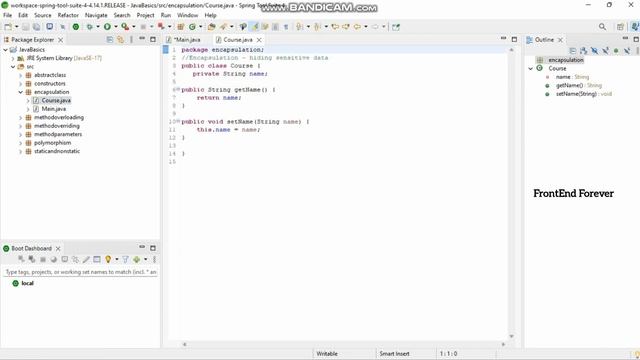Image resolution: width=640 pixels, height=360 pixels.
Task: Toggle Sort in Outline toolbar
Action: 583,51
